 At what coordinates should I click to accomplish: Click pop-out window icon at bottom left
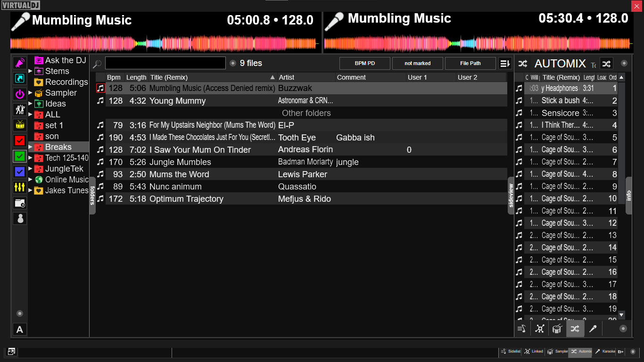click(11, 352)
